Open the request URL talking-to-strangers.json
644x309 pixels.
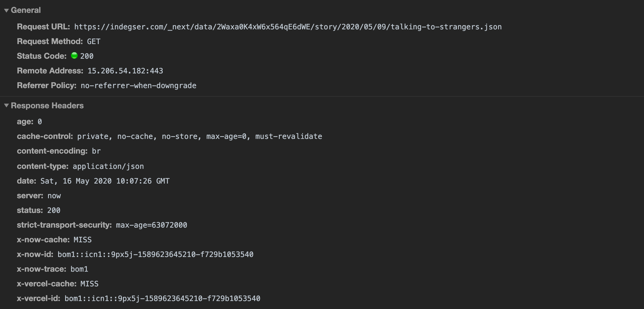point(287,27)
